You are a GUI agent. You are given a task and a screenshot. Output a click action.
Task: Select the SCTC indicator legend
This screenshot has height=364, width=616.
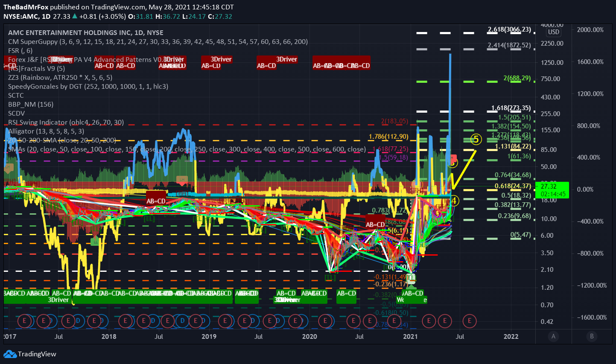16,95
